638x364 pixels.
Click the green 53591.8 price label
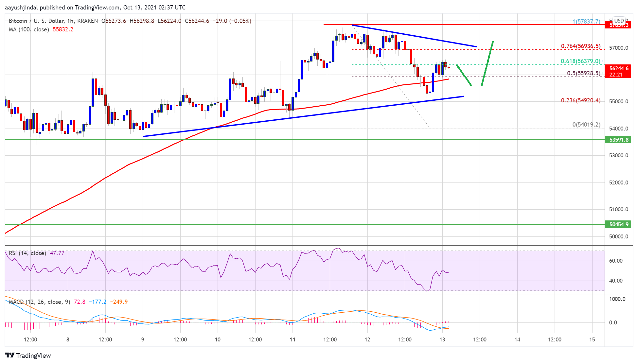point(619,140)
